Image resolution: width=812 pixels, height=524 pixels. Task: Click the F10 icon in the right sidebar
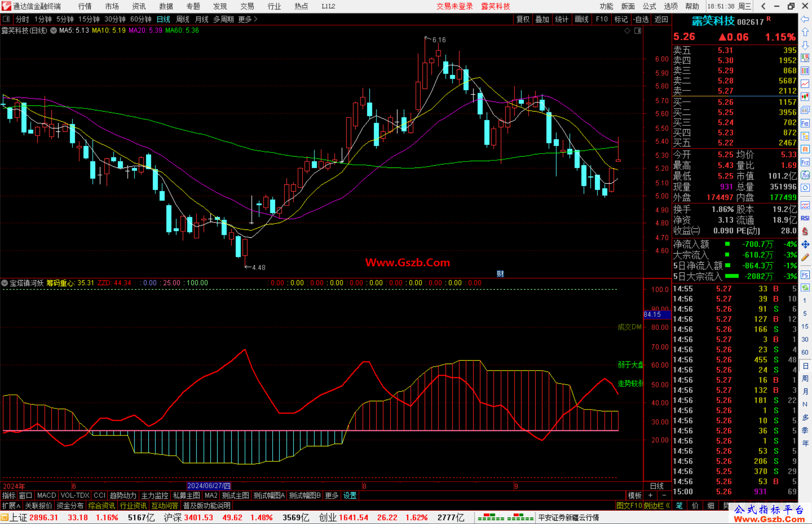[x=805, y=123]
